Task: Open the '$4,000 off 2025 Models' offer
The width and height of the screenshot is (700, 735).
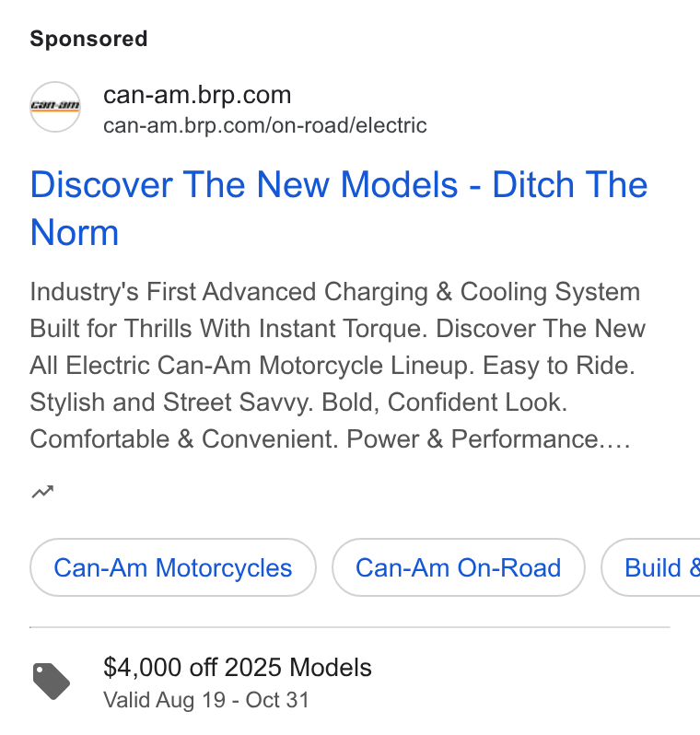Action: 238,667
